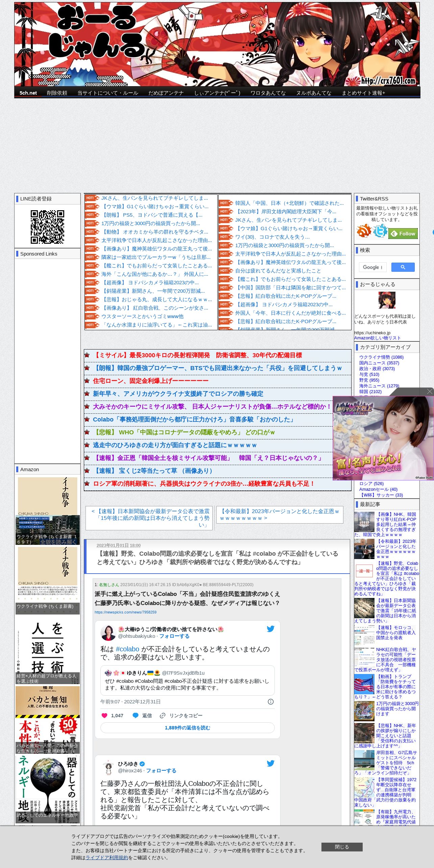Open category Amazonセール (40)
Screen dimensions: 434x868
[378, 489]
